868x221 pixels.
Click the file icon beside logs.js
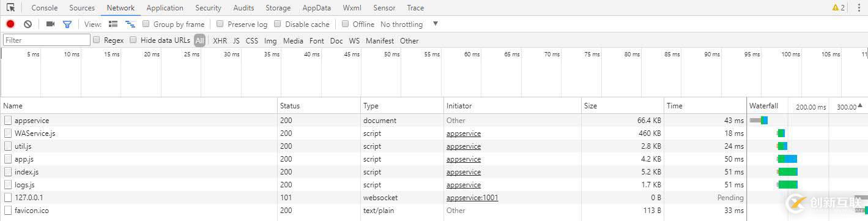pos(8,185)
